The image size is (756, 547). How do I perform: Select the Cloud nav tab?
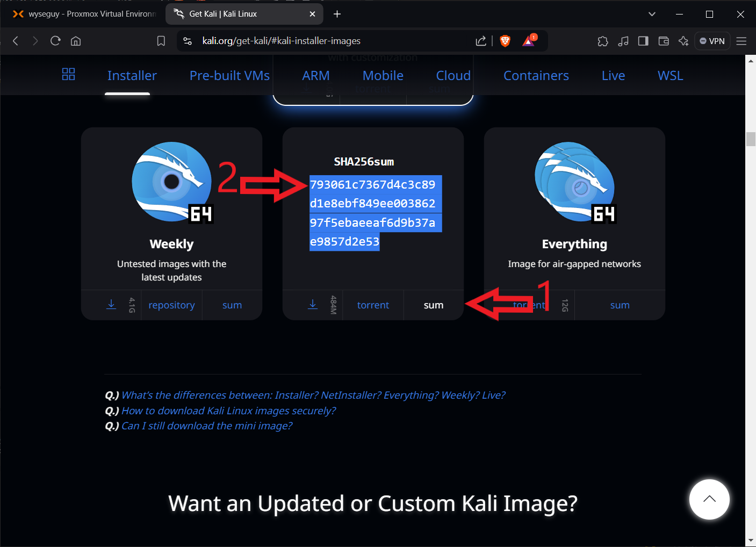453,76
